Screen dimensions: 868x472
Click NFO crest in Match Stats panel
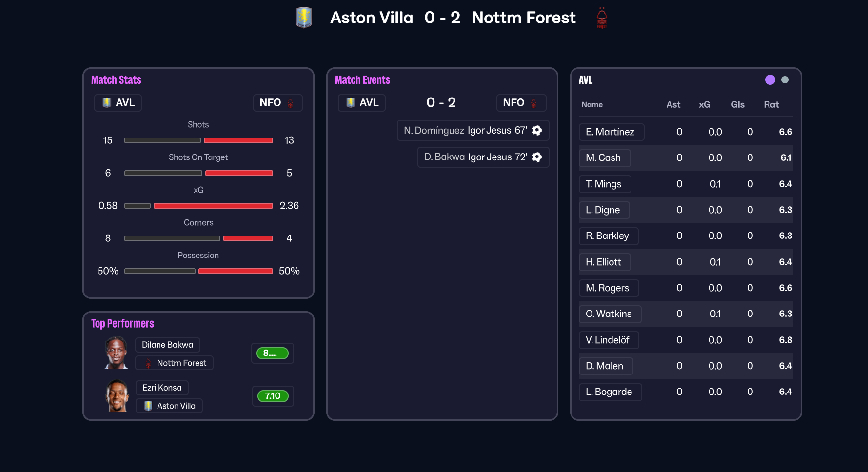point(290,103)
